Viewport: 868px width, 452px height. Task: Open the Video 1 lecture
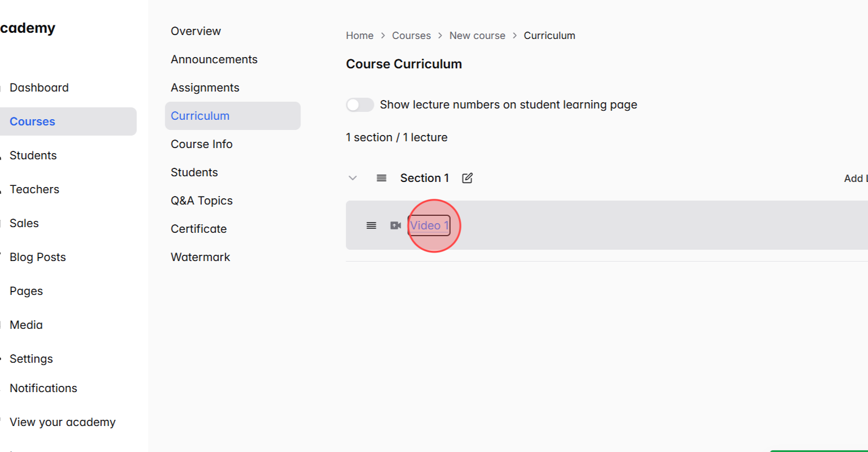429,225
